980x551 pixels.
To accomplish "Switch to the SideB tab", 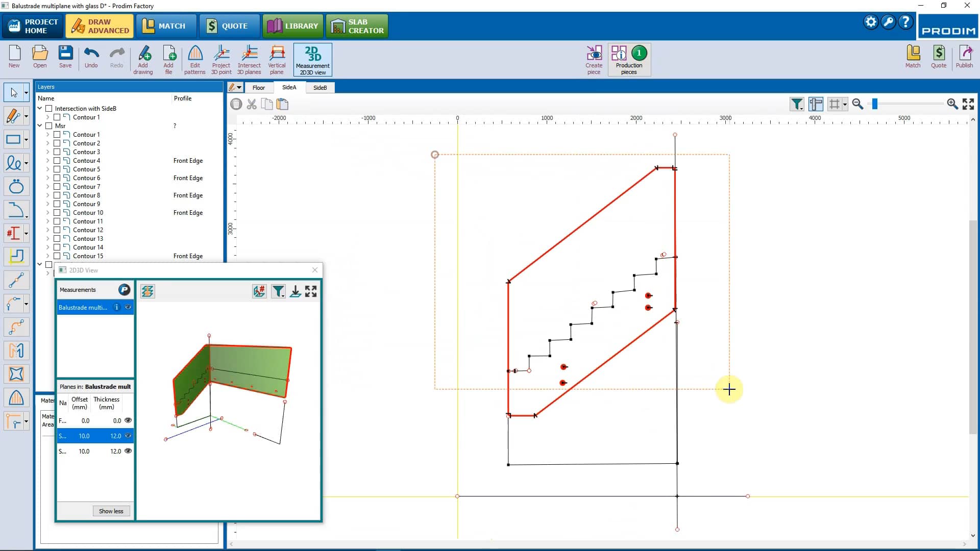I will 320,88.
